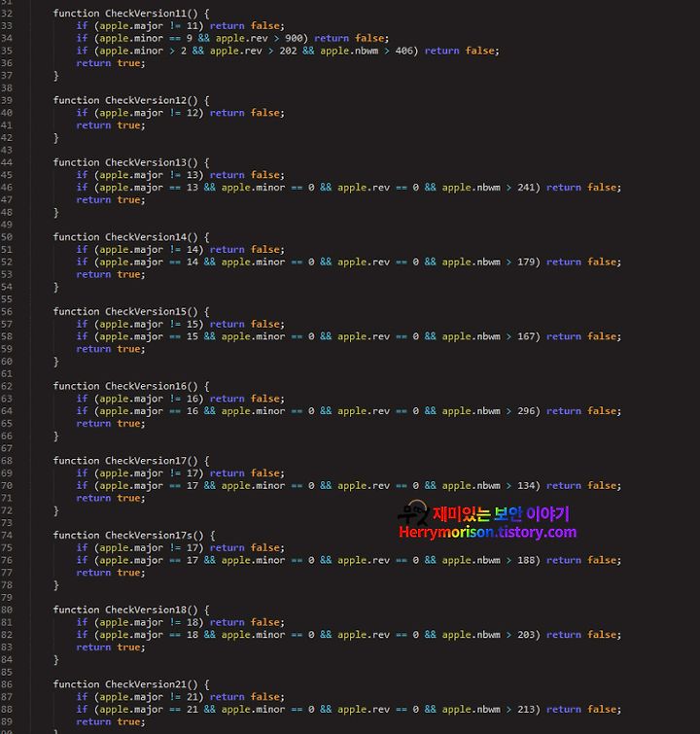Click the value 406 in the nbwm comparison

pos(403,51)
